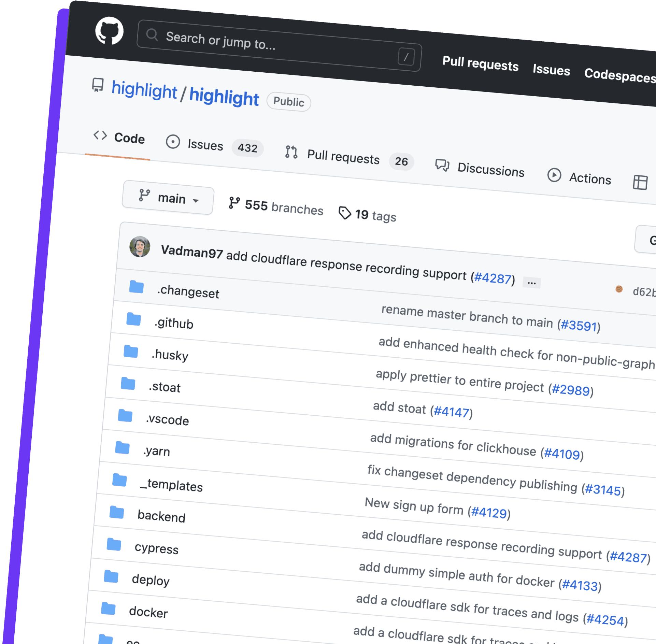
Task: Click the slash shortcut key icon
Action: (x=406, y=57)
